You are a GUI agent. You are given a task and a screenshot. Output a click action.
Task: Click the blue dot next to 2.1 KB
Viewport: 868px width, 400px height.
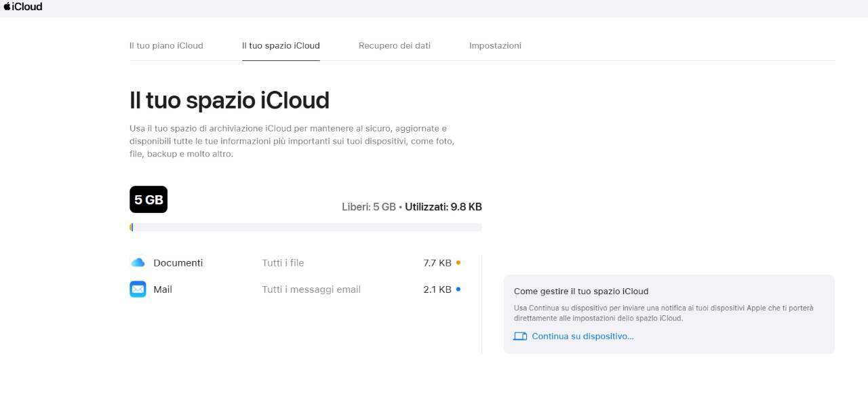(x=458, y=289)
